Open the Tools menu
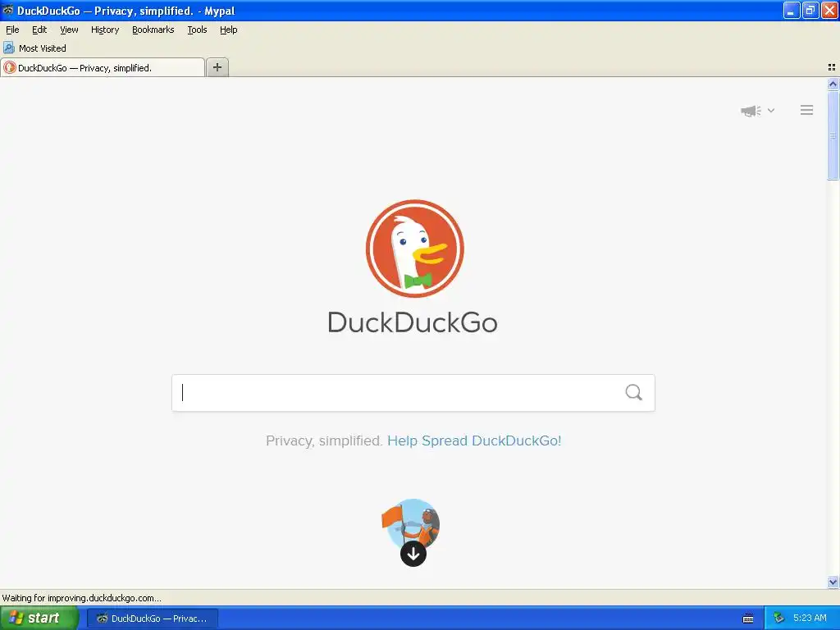Image resolution: width=840 pixels, height=630 pixels. point(197,30)
